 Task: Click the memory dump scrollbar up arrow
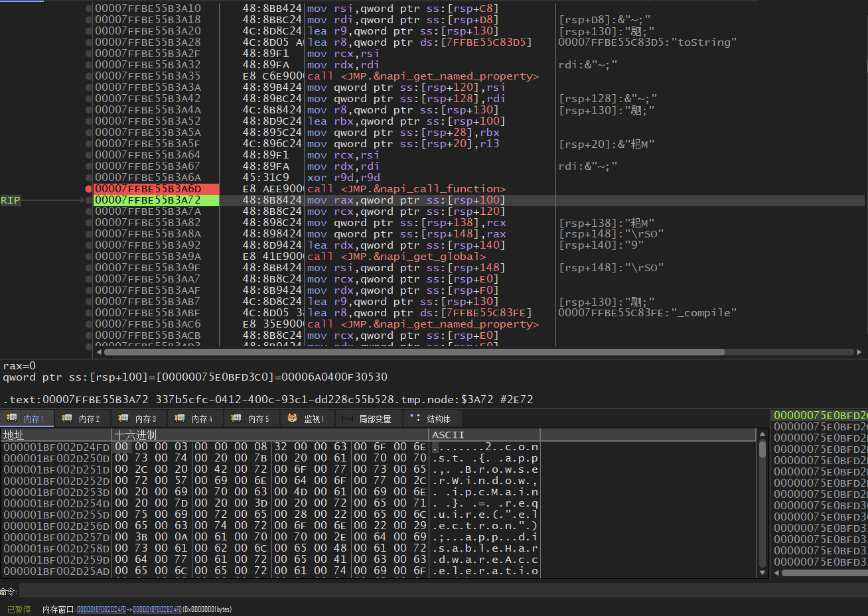[762, 435]
